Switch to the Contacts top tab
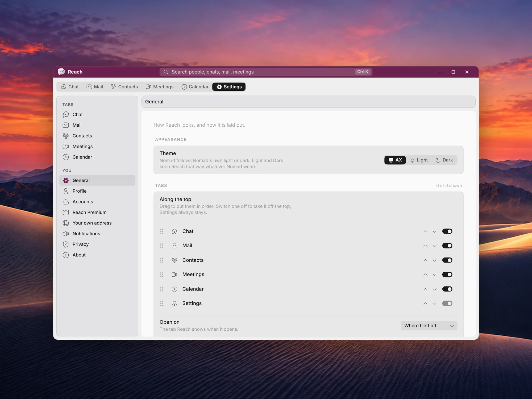Screen dimensions: 532x399 click(x=124, y=87)
